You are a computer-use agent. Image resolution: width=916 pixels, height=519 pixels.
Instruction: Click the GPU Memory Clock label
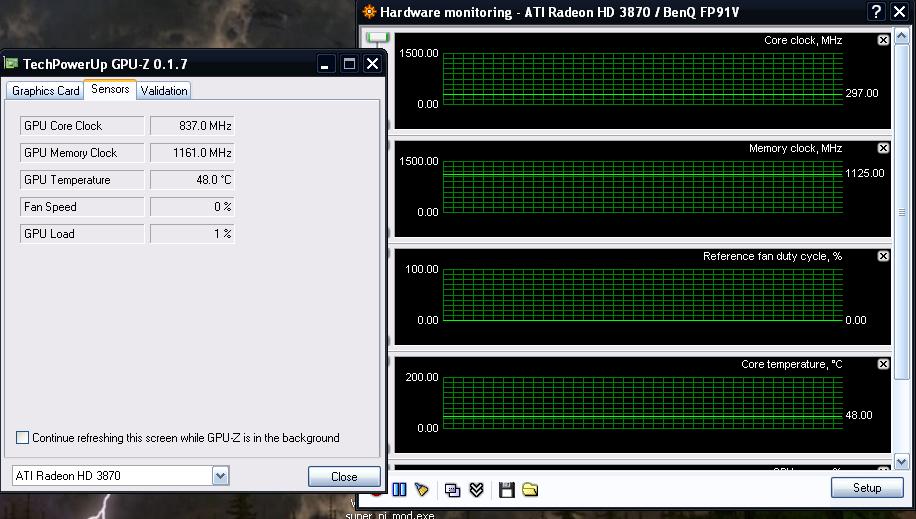[x=82, y=153]
